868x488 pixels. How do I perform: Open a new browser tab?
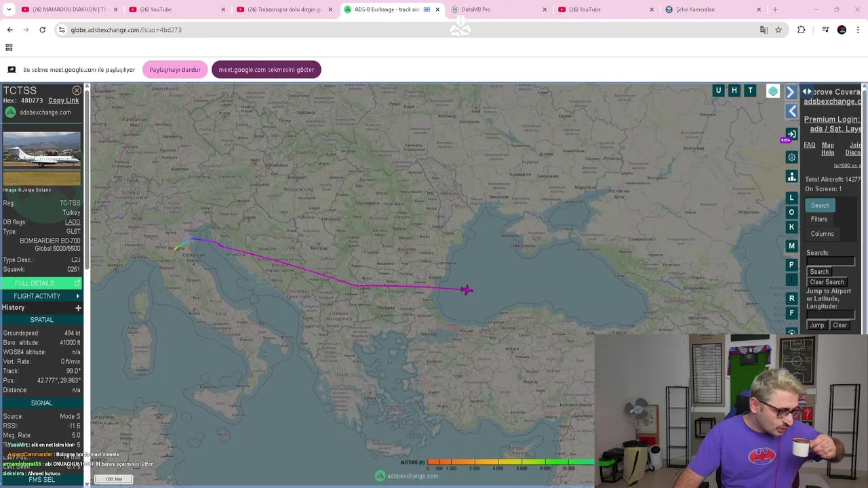click(x=775, y=9)
